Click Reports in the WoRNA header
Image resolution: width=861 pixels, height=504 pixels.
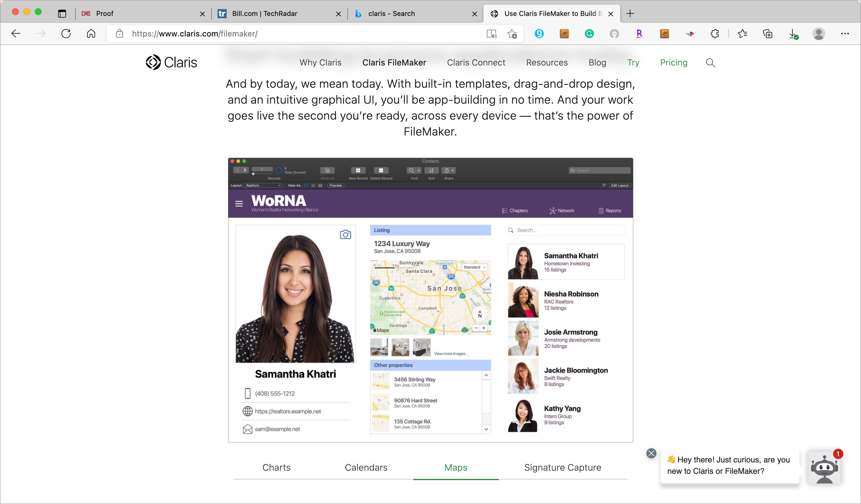point(610,210)
